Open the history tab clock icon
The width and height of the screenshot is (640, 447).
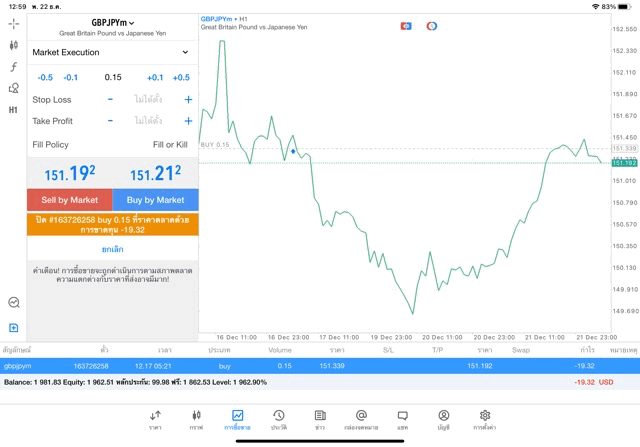279,420
